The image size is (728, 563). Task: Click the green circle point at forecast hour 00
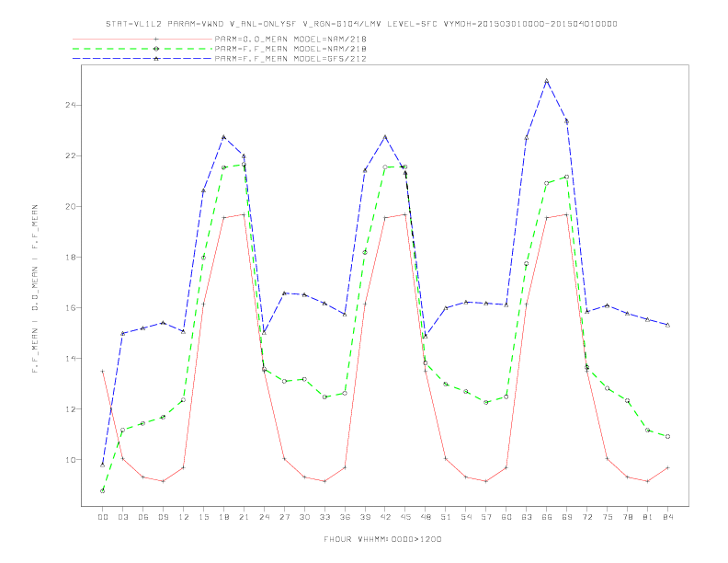(103, 490)
